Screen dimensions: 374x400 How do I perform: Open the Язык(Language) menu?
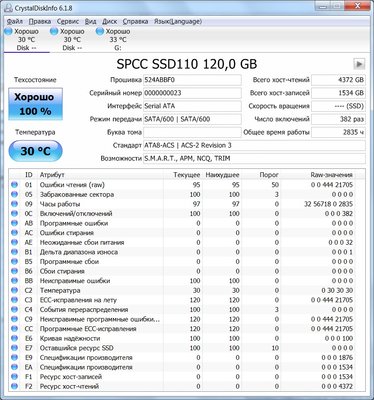click(178, 21)
